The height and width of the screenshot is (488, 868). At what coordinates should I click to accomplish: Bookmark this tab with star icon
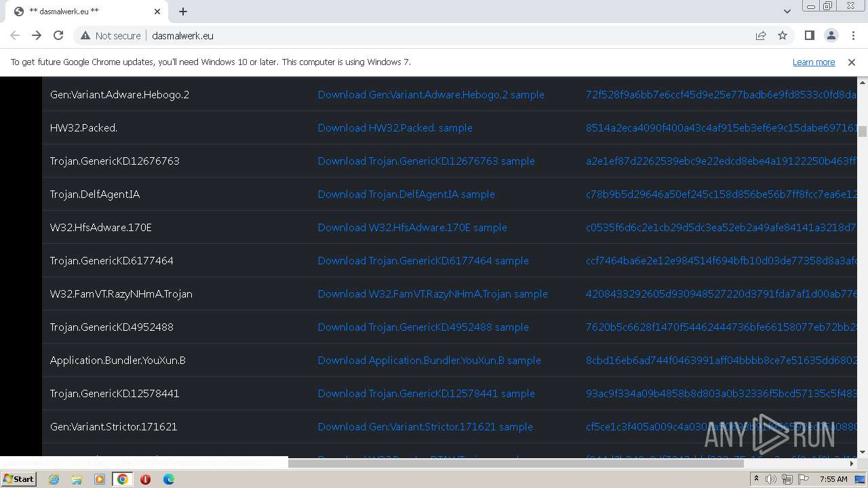(783, 35)
